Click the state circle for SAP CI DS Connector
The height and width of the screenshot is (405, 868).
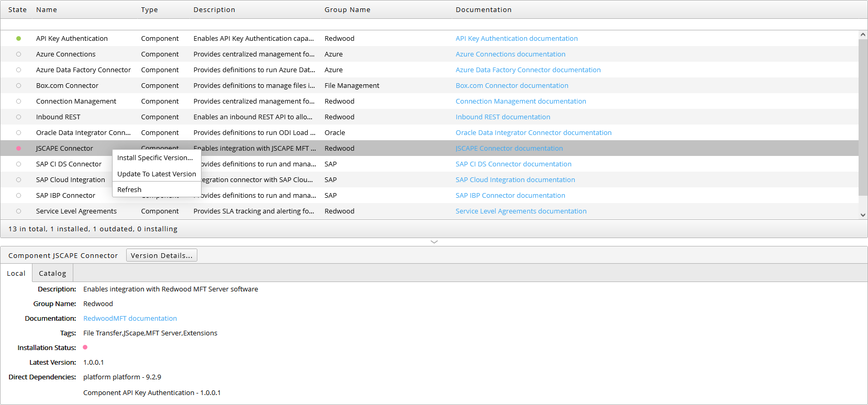18,164
